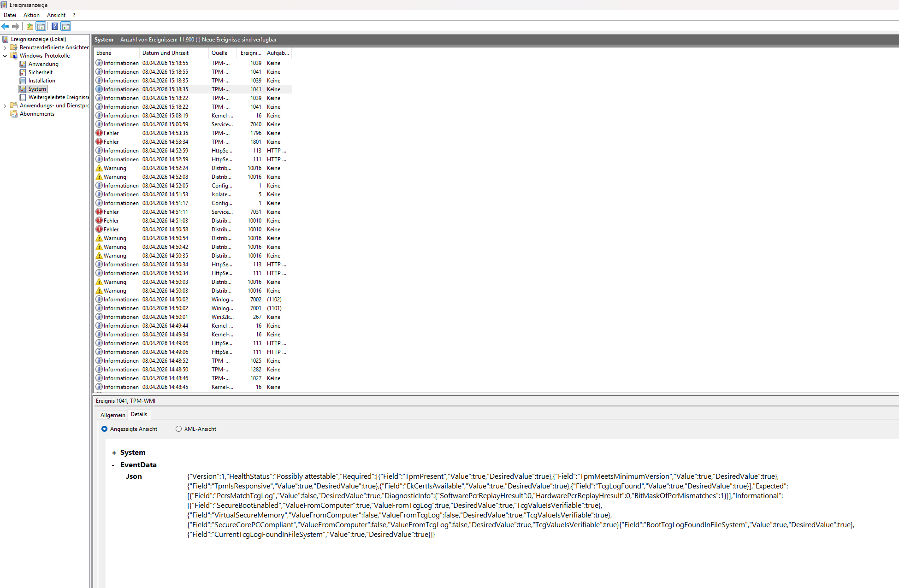899x588 pixels.
Task: Select the XML-Ansicht radio button
Action: tap(178, 429)
